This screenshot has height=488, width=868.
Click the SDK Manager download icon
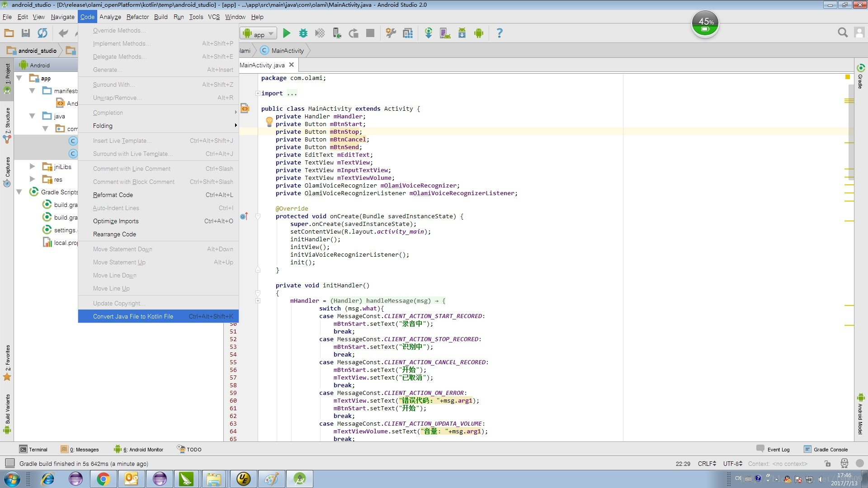tap(462, 33)
